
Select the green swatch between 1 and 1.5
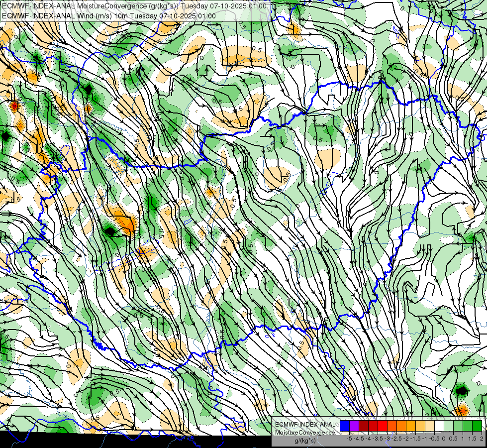[468, 426]
